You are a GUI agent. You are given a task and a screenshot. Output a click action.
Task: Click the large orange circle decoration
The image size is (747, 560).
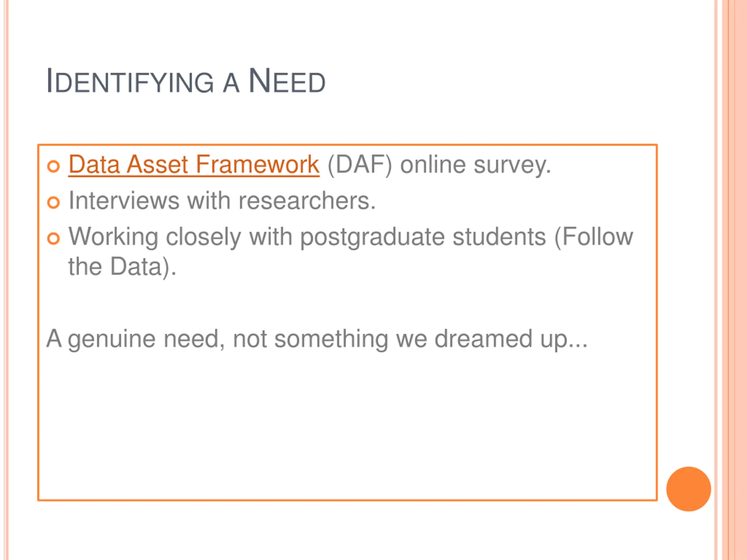pyautogui.click(x=689, y=489)
